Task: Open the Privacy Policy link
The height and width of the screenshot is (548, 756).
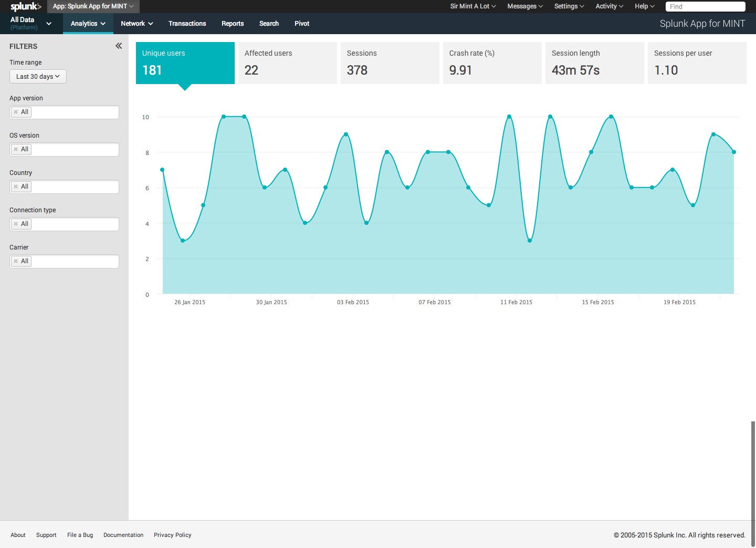Action: pos(172,535)
